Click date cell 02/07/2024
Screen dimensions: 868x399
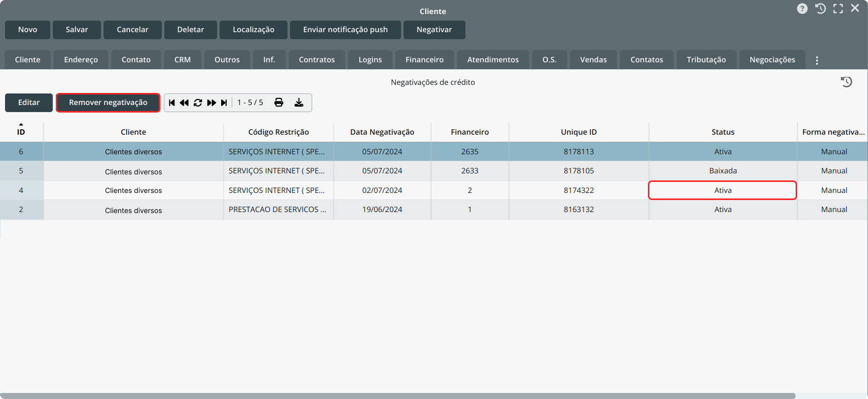382,190
